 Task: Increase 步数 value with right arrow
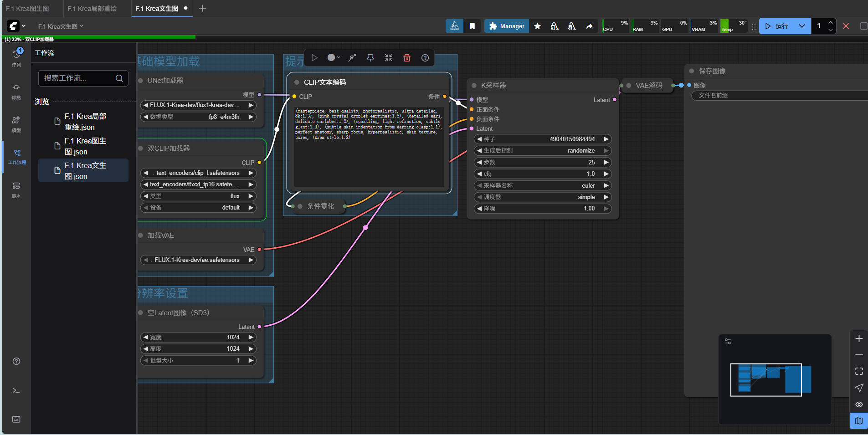606,163
